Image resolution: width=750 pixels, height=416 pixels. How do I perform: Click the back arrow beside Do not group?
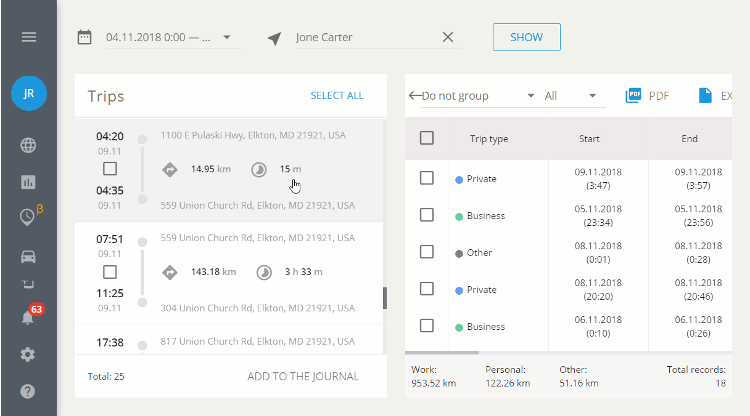(415, 96)
